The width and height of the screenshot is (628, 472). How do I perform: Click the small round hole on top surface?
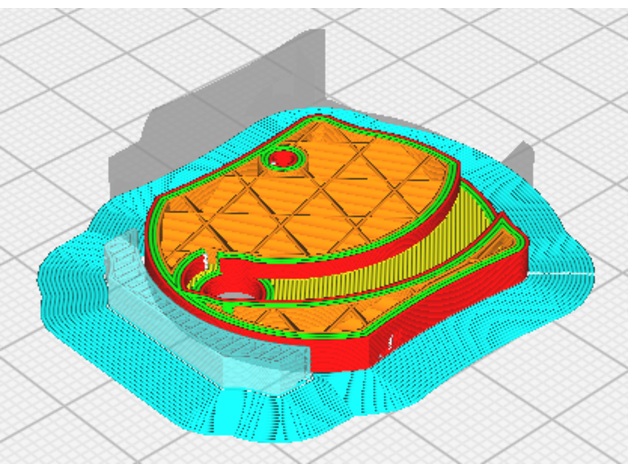(x=283, y=159)
